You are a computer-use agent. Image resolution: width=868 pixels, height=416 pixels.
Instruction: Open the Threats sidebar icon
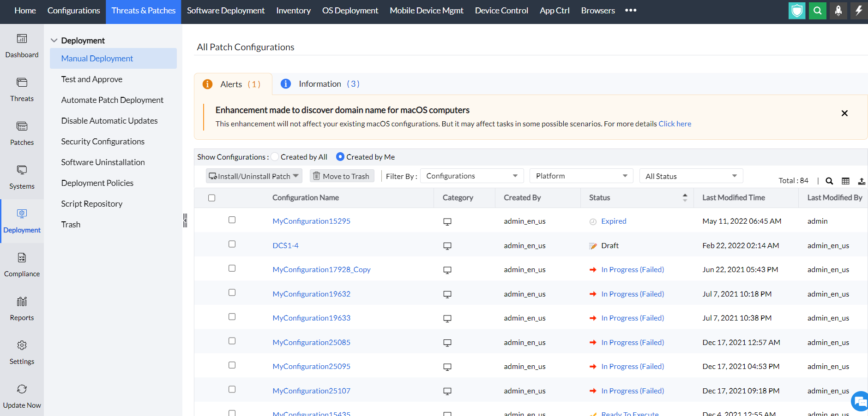[x=22, y=83]
